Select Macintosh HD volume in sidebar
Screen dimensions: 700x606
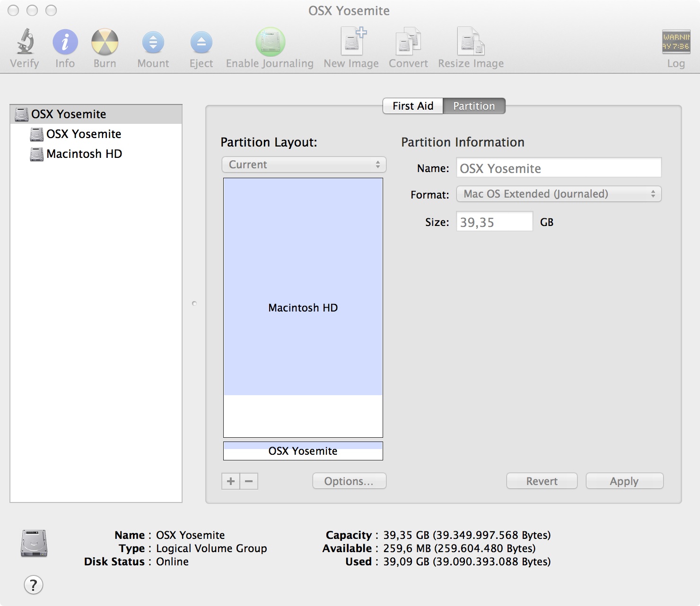[84, 154]
